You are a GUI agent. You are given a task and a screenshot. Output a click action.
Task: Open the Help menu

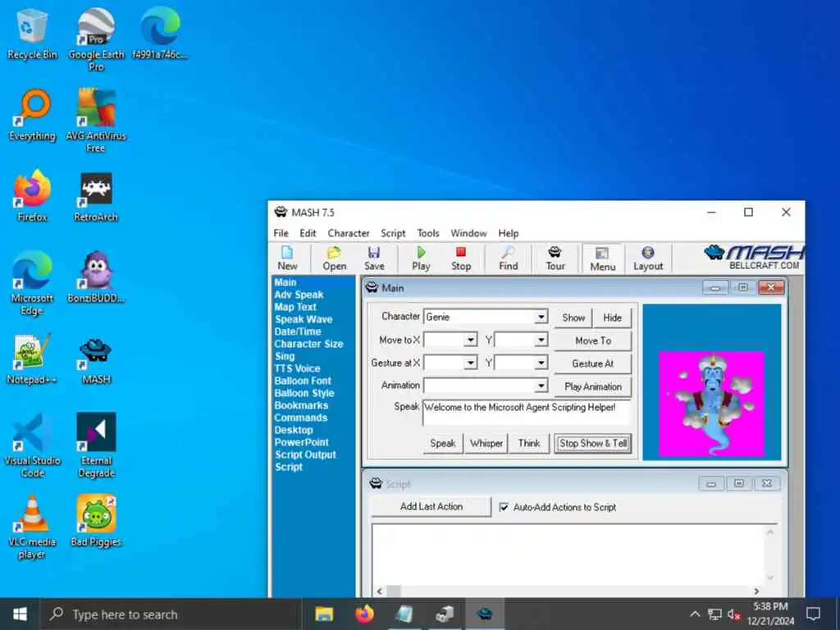point(509,233)
